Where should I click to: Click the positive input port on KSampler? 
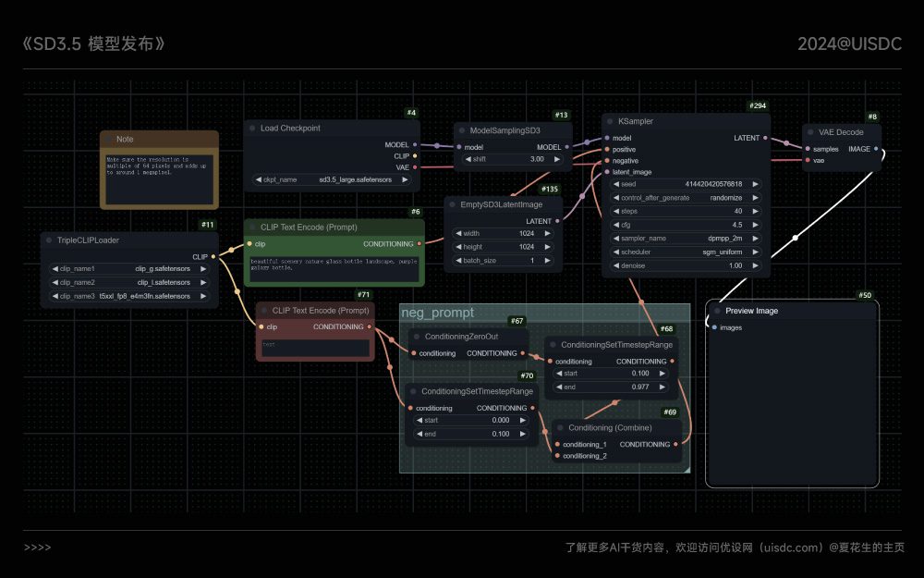click(x=607, y=149)
